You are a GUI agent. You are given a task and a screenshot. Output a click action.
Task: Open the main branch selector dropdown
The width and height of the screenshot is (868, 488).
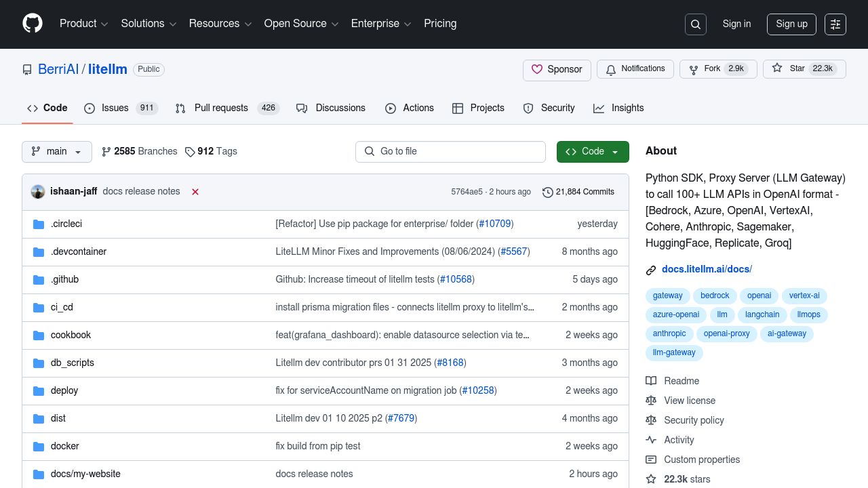click(57, 152)
